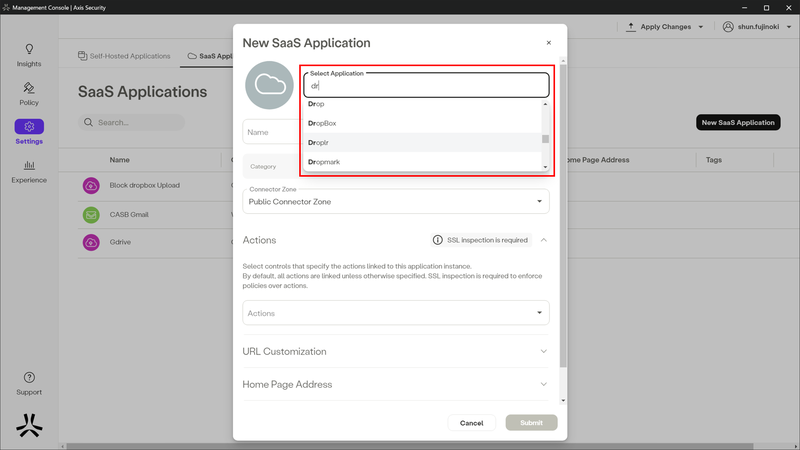Select the Gdrive row text
The height and width of the screenshot is (450, 800).
coord(120,242)
